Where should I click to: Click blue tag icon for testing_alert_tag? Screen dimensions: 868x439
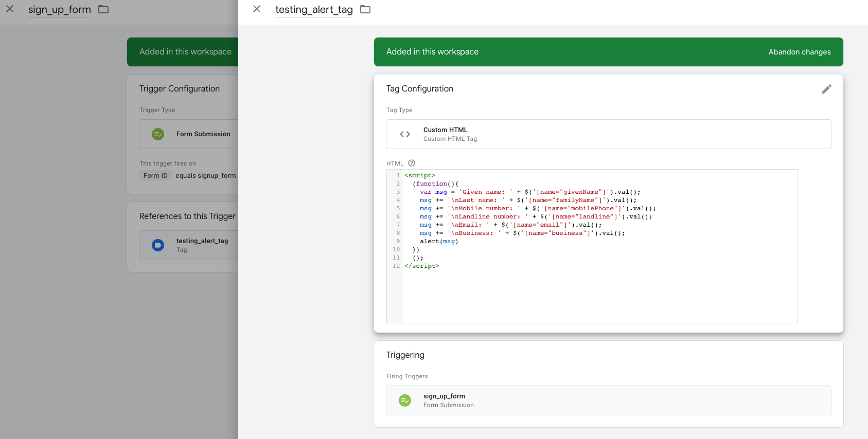tap(158, 245)
